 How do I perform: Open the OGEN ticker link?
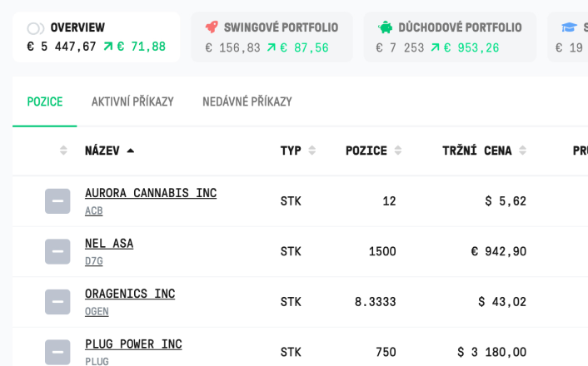pyautogui.click(x=97, y=311)
